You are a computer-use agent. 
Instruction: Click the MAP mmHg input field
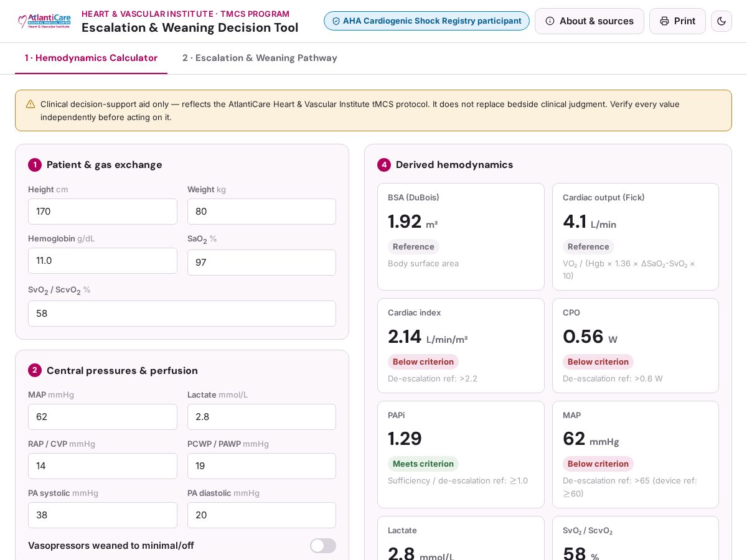coord(103,417)
